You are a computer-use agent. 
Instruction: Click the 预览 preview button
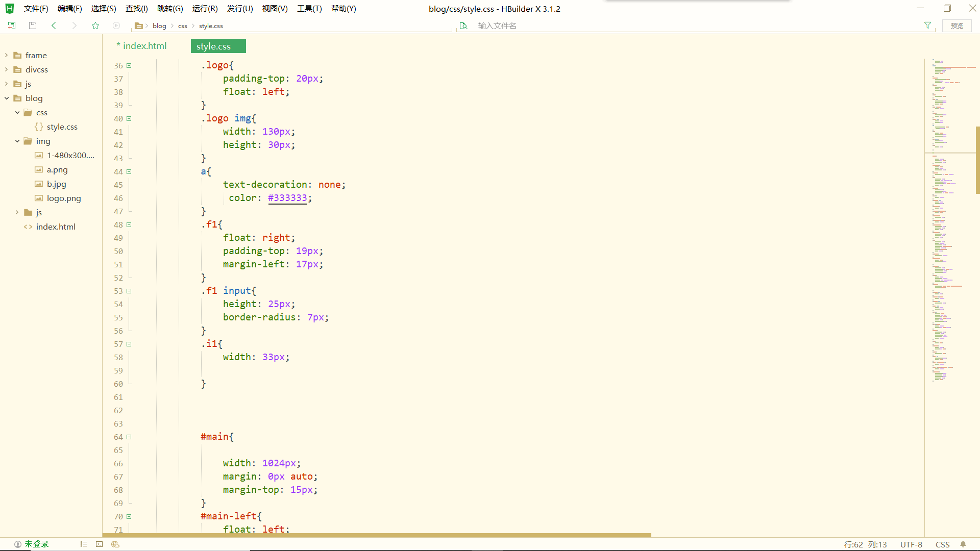point(957,26)
